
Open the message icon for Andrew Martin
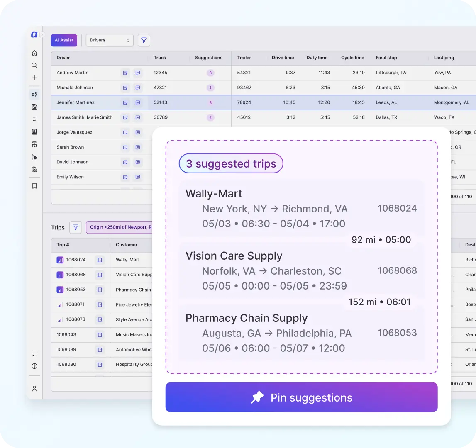pos(137,73)
